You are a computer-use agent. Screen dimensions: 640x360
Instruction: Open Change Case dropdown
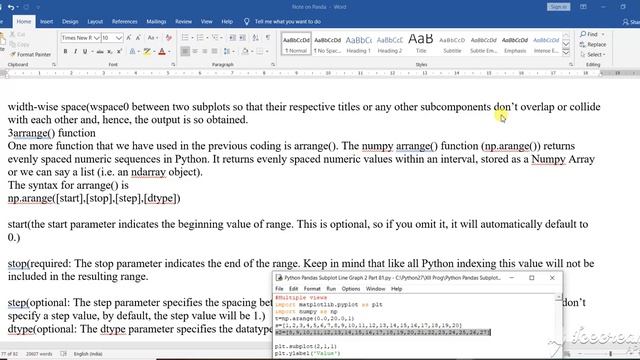153,38
